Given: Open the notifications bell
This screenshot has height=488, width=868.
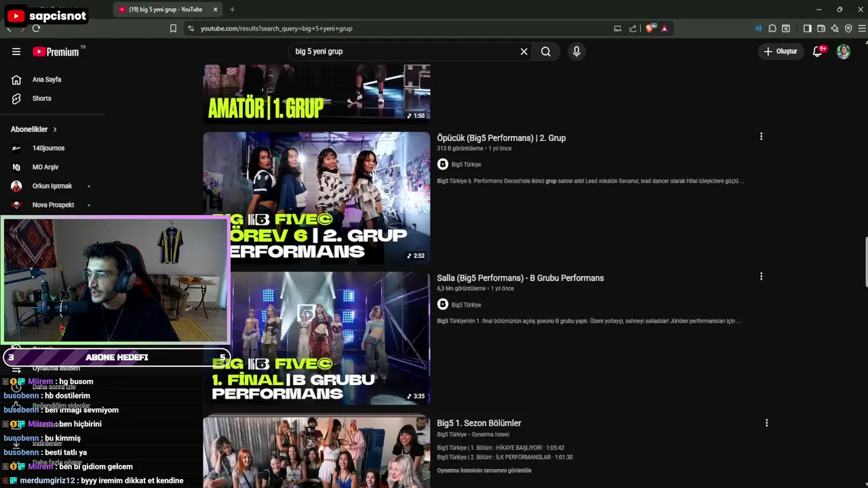Looking at the screenshot, I should click(x=818, y=52).
